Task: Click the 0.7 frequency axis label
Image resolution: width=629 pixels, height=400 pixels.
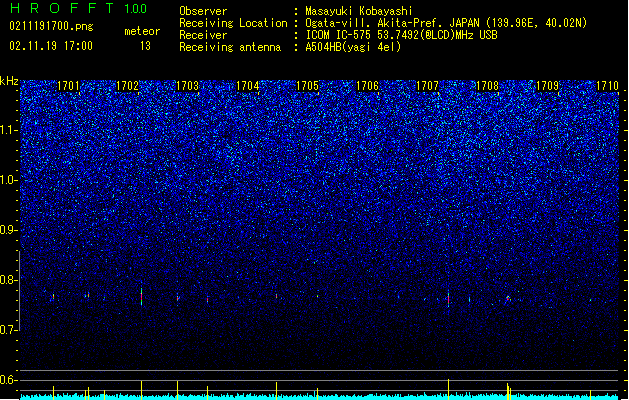Action: [9, 330]
